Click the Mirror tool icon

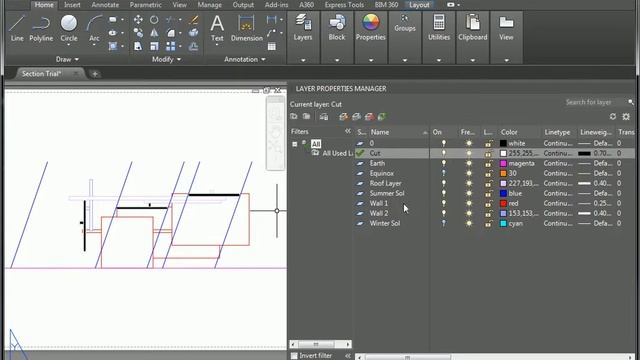point(154,33)
